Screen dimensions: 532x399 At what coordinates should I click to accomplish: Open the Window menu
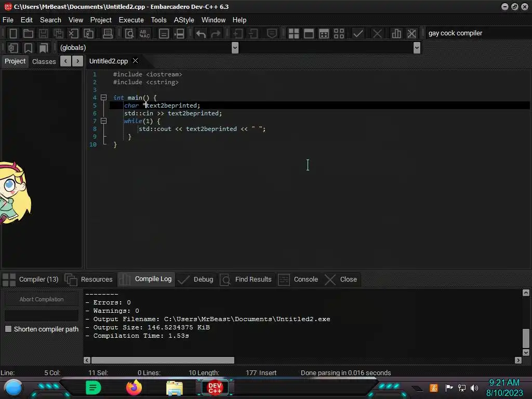pos(214,20)
